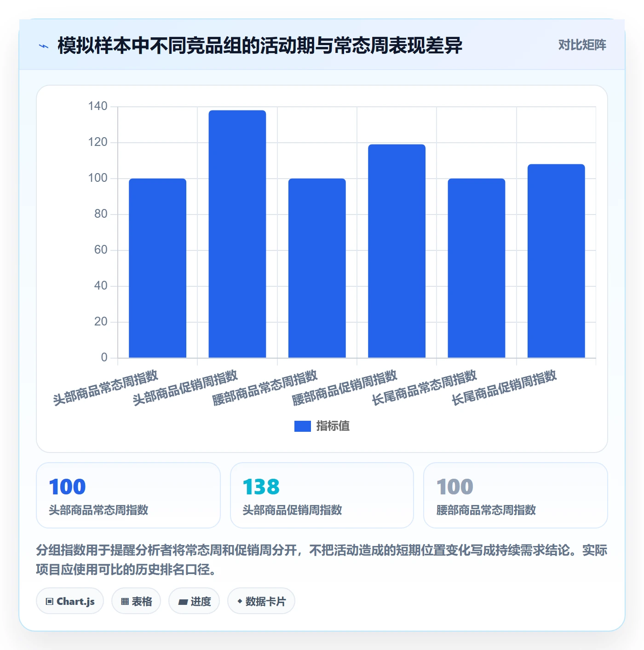Click the x-axis label 长尾商品促销周指数

(504, 388)
